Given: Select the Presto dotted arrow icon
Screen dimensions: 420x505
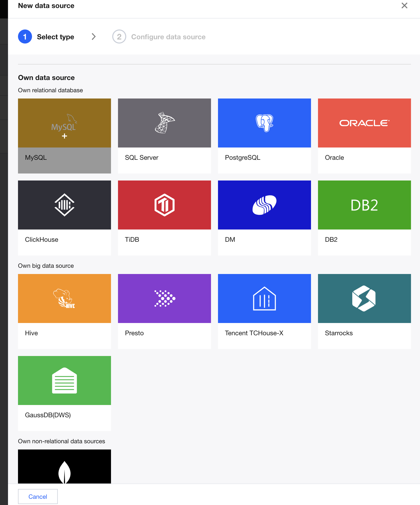Looking at the screenshot, I should pyautogui.click(x=165, y=298).
